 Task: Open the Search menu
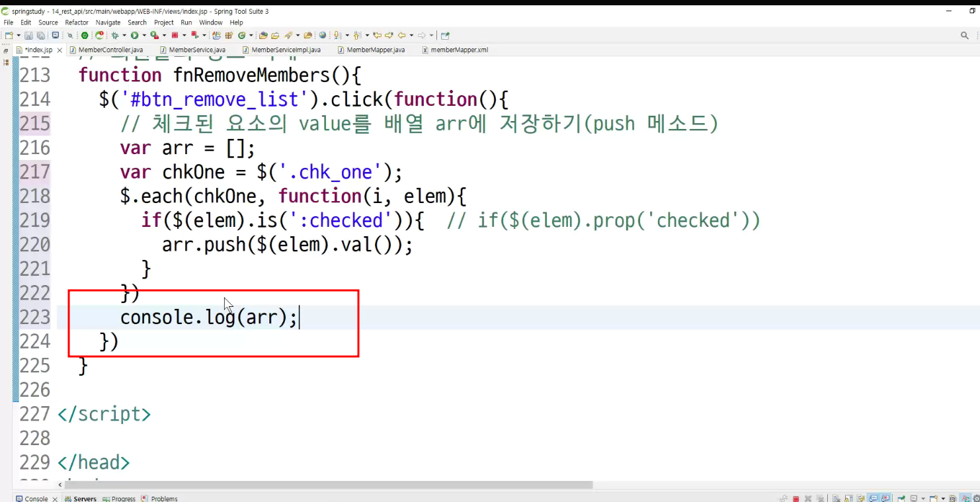point(137,22)
